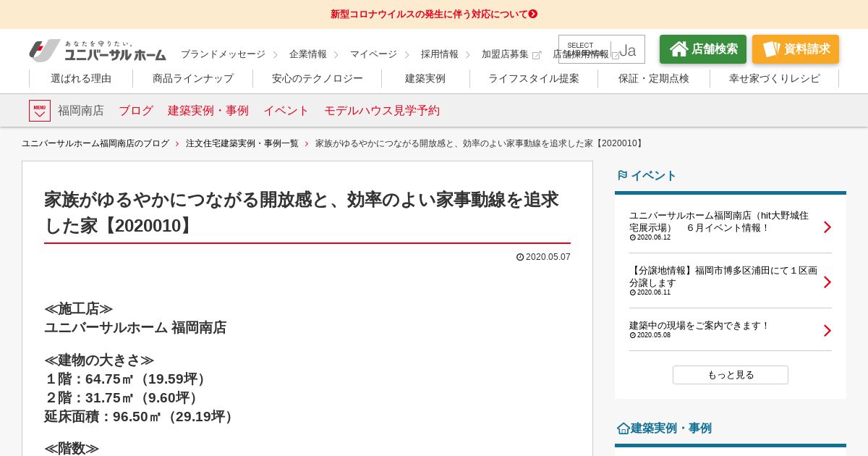Click the article title 家族がゆるやかにつながる

click(302, 212)
